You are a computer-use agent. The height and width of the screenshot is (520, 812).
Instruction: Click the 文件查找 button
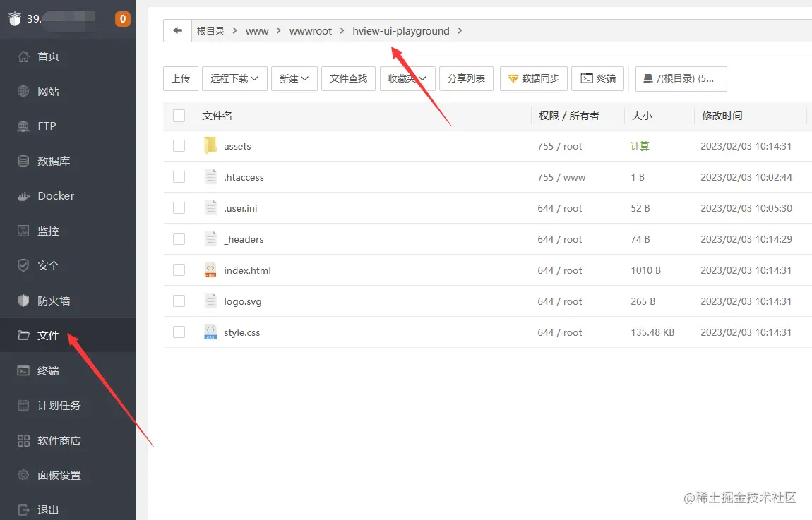[349, 78]
